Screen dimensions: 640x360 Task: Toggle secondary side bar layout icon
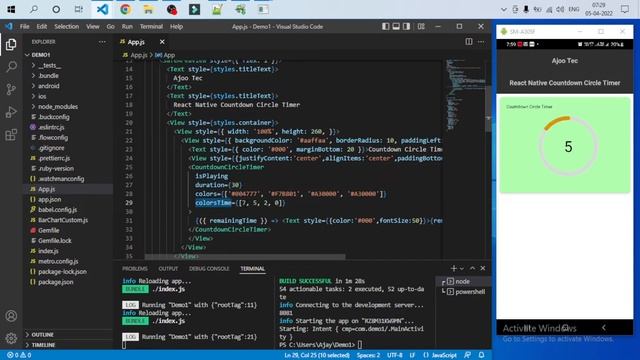[407, 27]
